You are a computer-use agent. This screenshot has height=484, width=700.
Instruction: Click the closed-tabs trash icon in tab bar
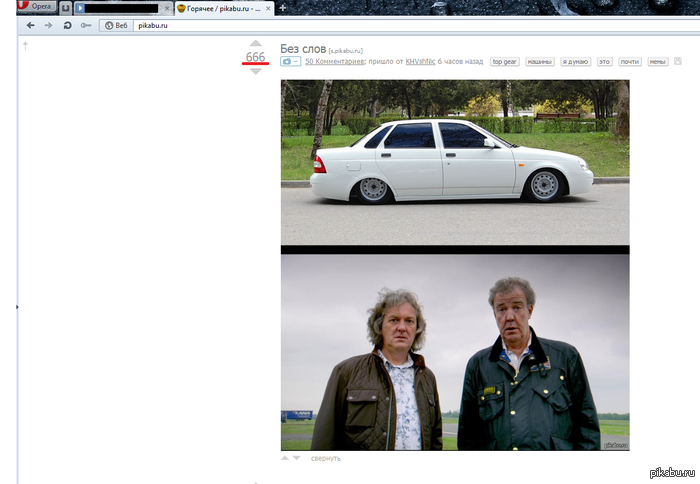[x=66, y=8]
